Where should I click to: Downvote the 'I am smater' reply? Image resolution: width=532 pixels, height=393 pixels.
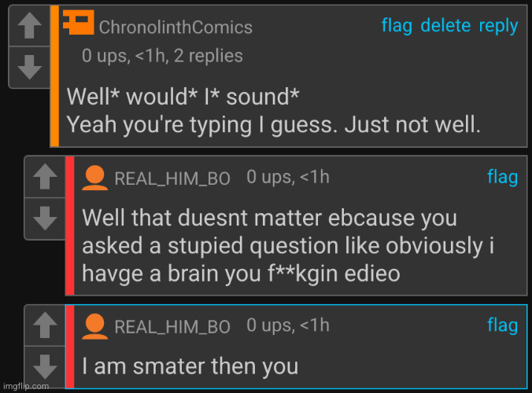tap(45, 367)
